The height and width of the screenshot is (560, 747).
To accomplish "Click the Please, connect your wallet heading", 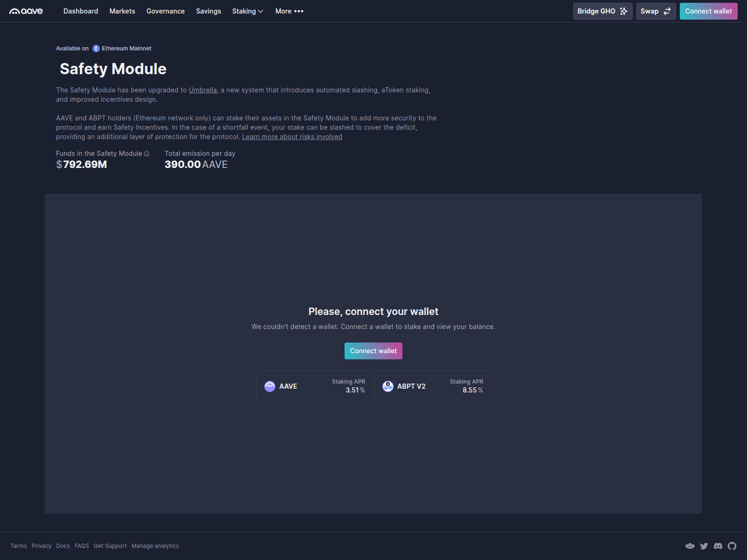I will pyautogui.click(x=373, y=312).
